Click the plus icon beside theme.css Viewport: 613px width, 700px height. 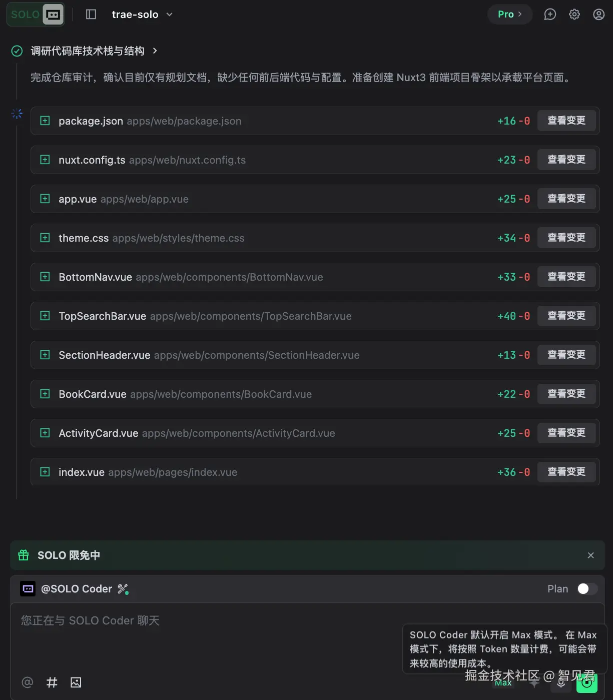point(45,238)
